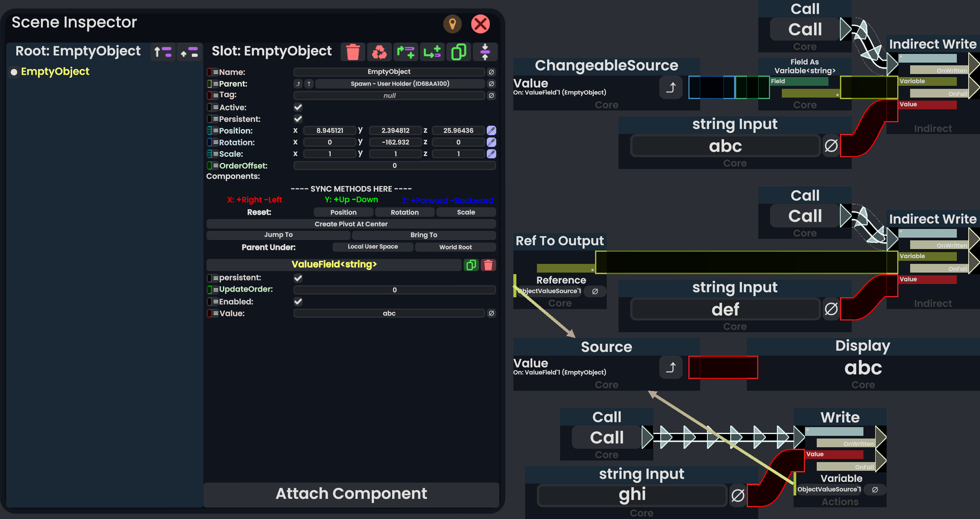The height and width of the screenshot is (519, 980).
Task: Click the abc string Input field
Action: pyautogui.click(x=725, y=146)
